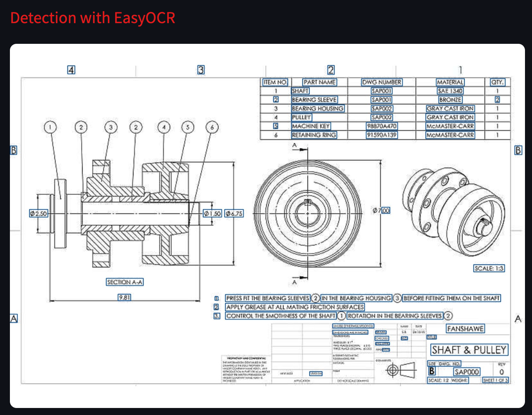Click "SHAFT" in the part name column
This screenshot has height=415, width=532.
coord(300,91)
